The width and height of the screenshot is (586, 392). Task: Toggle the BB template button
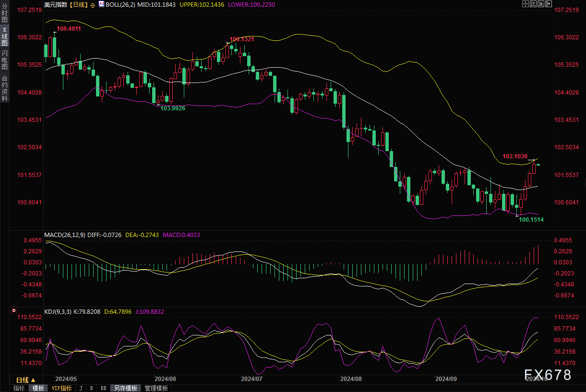(103, 388)
